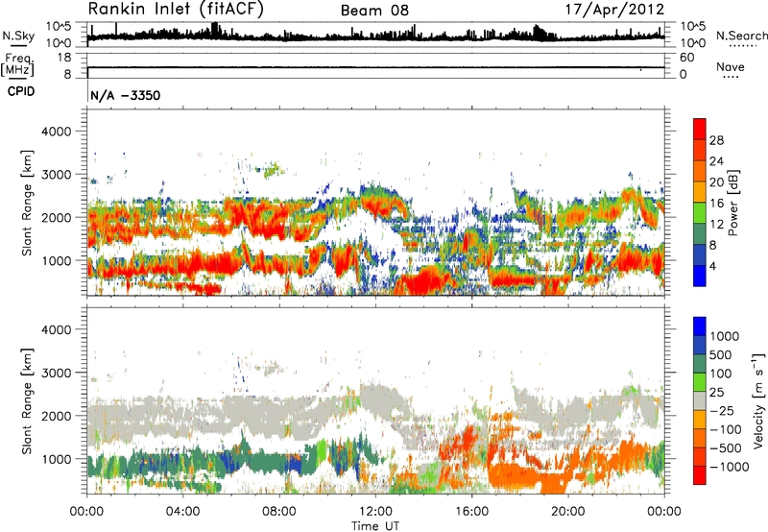This screenshot has width=768, height=532.
Task: Click the '4000' tick on power panel
Action: click(56, 132)
